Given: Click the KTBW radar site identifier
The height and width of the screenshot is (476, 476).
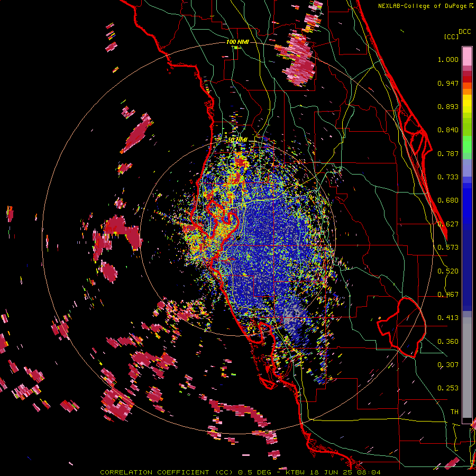Looking at the screenshot, I should point(296,472).
